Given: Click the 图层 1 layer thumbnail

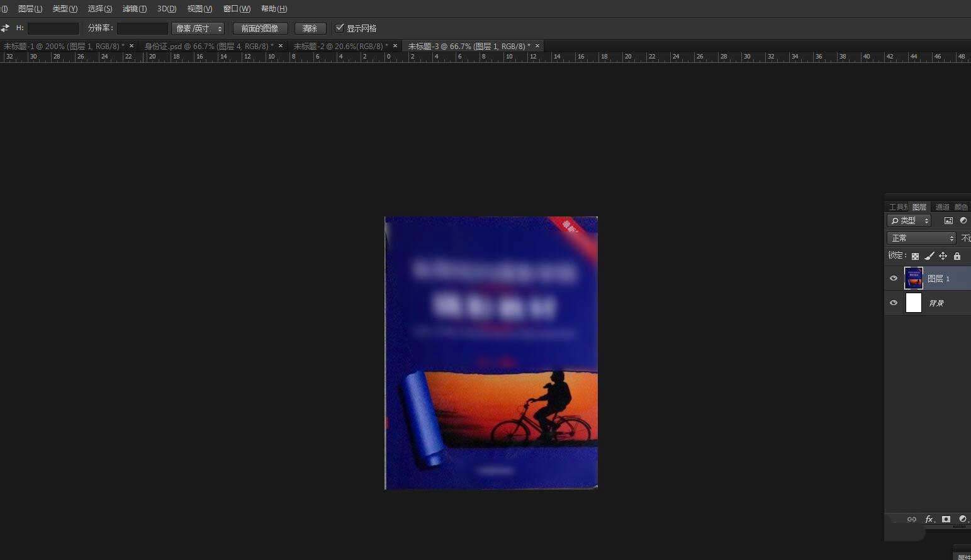Looking at the screenshot, I should [x=914, y=277].
